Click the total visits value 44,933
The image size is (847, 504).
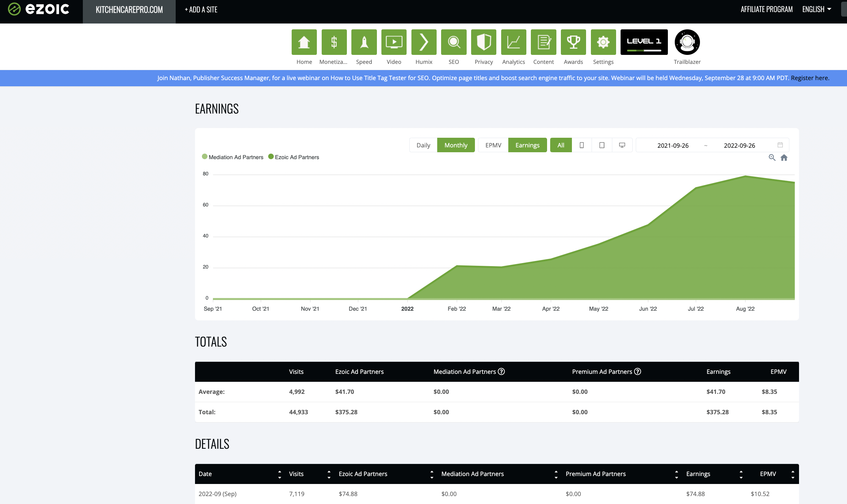299,412
